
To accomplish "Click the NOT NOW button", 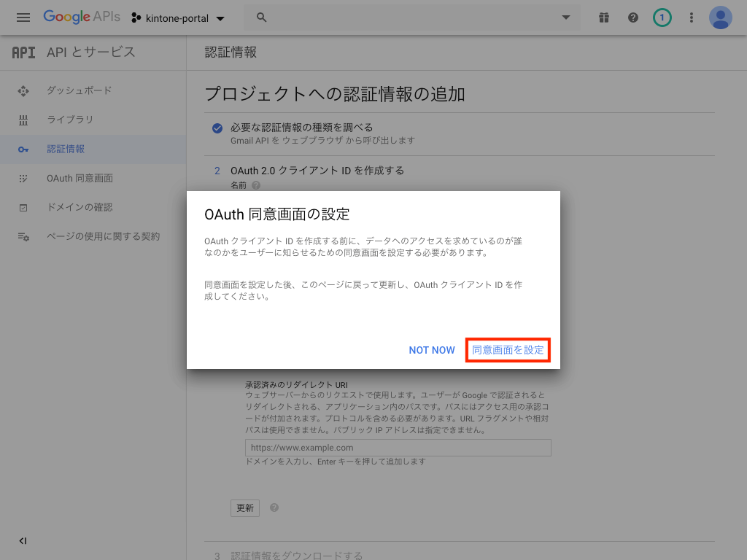I will [432, 350].
